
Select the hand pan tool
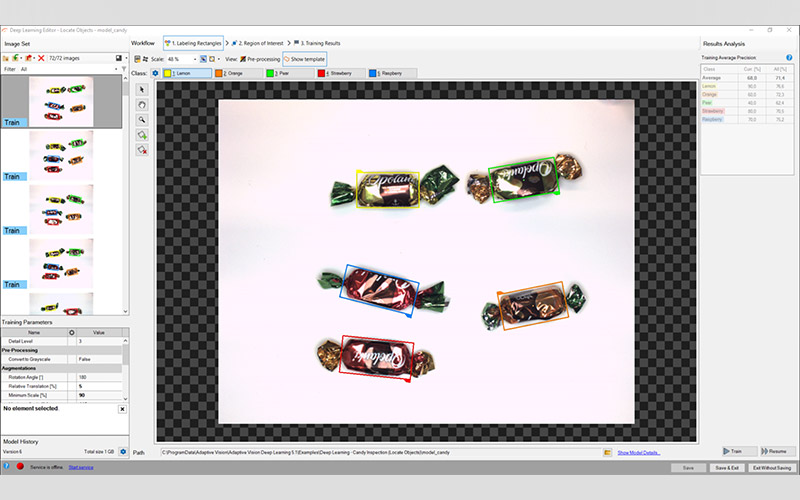(x=142, y=105)
